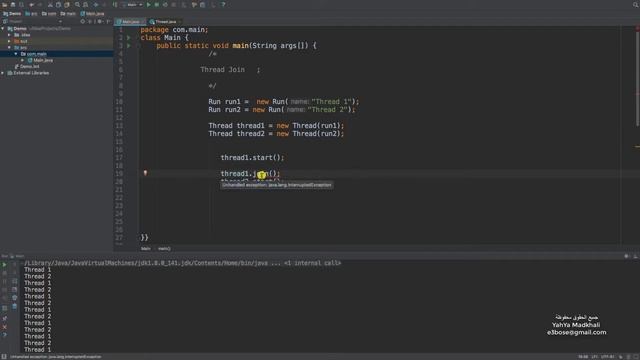
Task: Click the run gutter arrow beside the main method
Action: point(129,46)
